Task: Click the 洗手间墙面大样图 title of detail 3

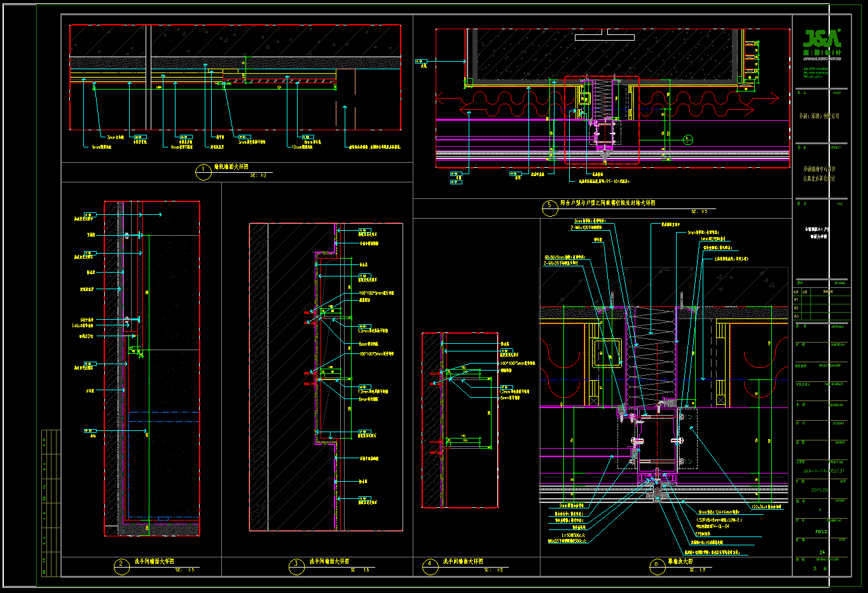Action: click(x=329, y=561)
